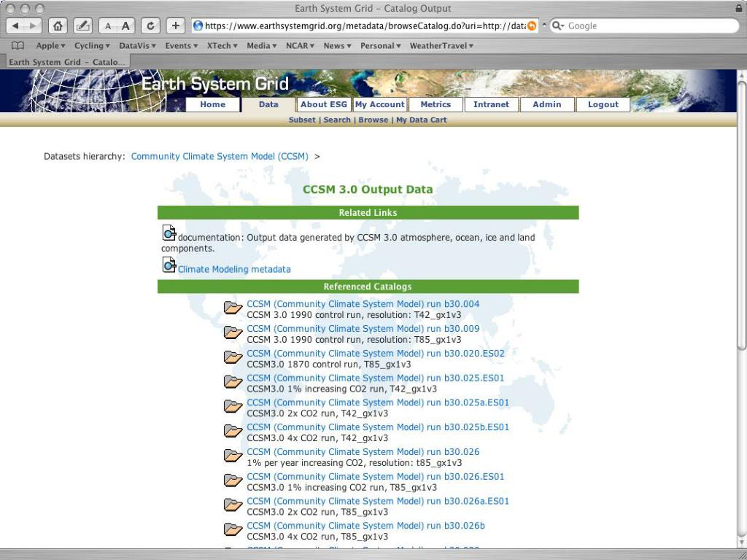
Task: Open the Intranet tab
Action: pos(491,104)
